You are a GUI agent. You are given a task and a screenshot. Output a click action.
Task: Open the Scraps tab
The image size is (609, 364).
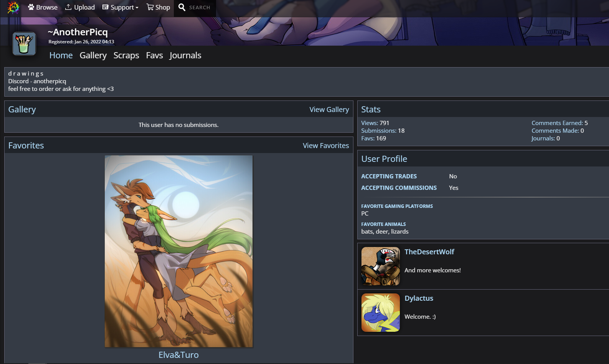[126, 55]
